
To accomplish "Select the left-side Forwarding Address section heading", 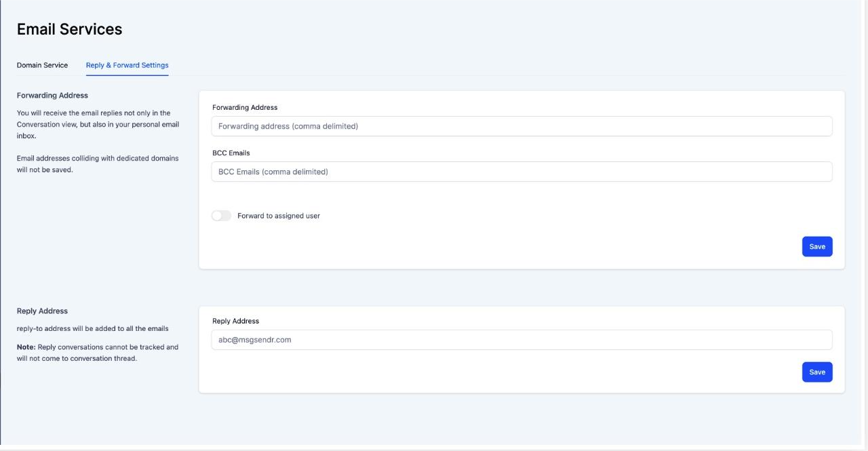I will (x=52, y=96).
